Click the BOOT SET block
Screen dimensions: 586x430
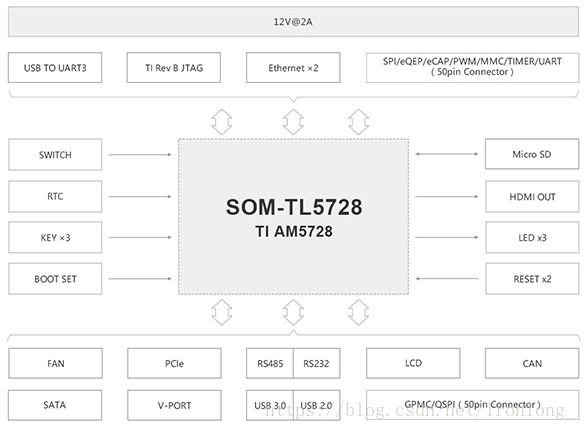[55, 279]
